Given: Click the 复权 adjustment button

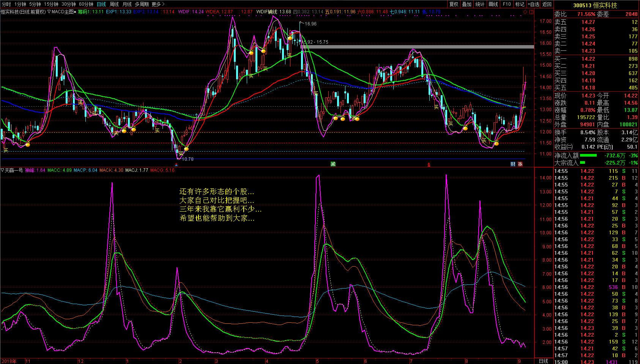Looking at the screenshot, I should click(x=454, y=4).
